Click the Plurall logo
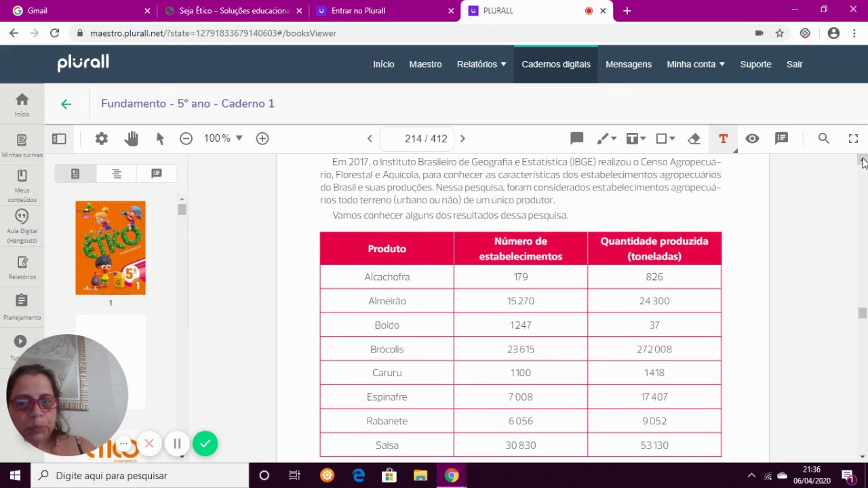Screen dimensions: 868x488 pyautogui.click(x=83, y=63)
